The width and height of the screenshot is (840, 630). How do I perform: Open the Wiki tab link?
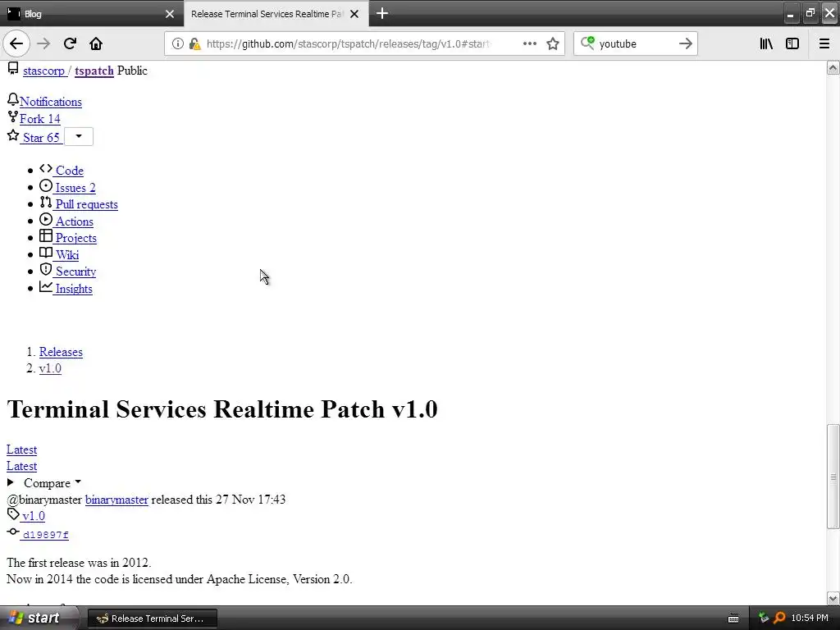click(67, 255)
